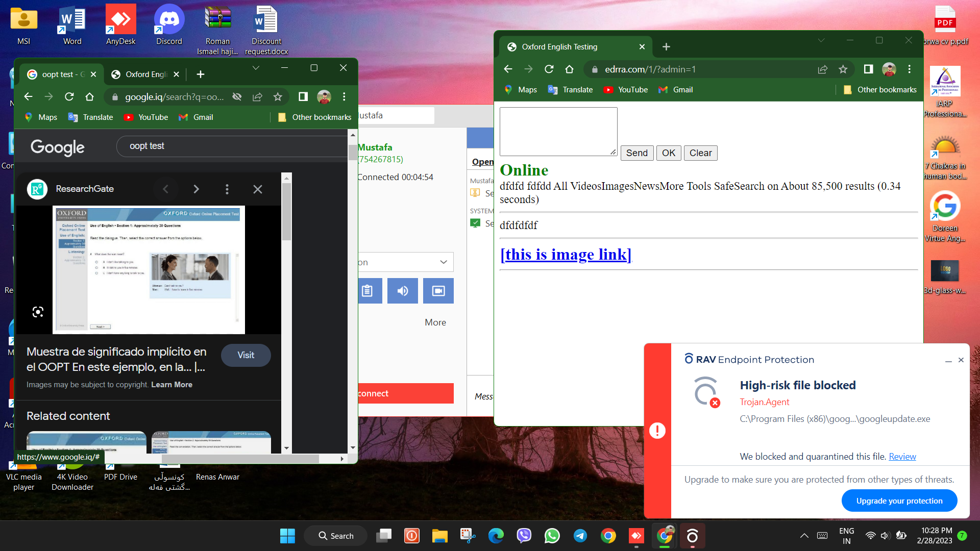Viewport: 980px width, 551px height.
Task: Toggle the sound speaker icon in remote session panel
Action: click(x=403, y=291)
